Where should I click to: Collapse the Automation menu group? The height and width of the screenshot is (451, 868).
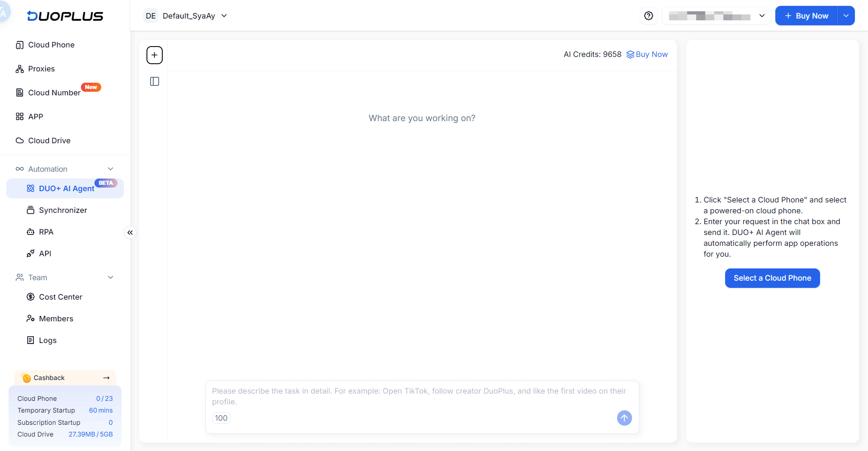point(110,169)
